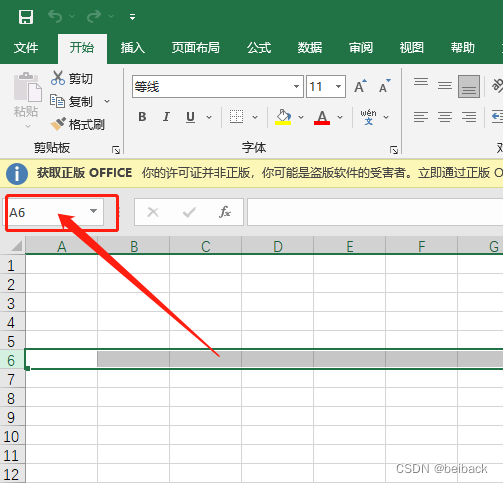Click the Increase Font Size icon
The width and height of the screenshot is (503, 483).
(360, 86)
